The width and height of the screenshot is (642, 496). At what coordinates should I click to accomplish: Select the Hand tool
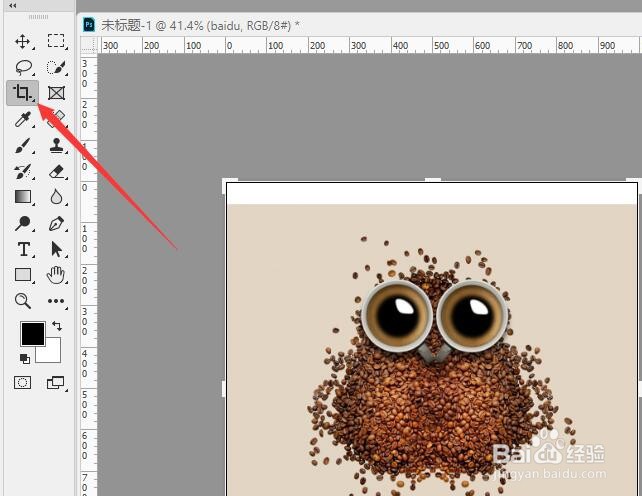[x=56, y=275]
